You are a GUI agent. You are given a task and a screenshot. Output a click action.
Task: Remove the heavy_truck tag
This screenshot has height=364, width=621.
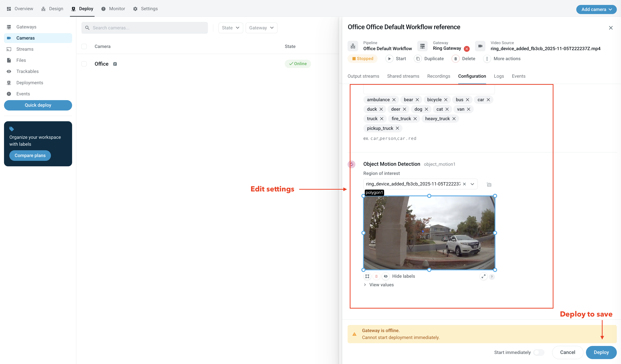coord(454,119)
